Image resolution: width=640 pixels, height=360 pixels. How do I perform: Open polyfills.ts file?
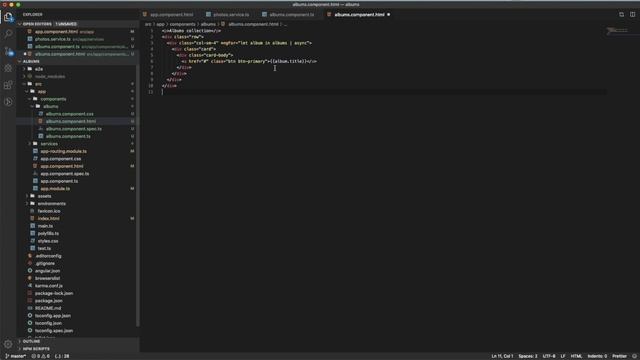pos(48,233)
